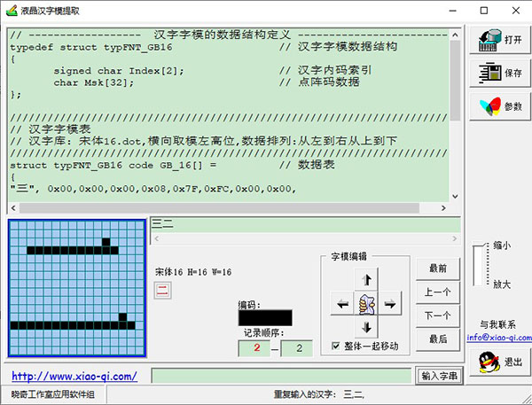
Task: Click the info@xiao-qi.com email link
Action: pos(499,338)
